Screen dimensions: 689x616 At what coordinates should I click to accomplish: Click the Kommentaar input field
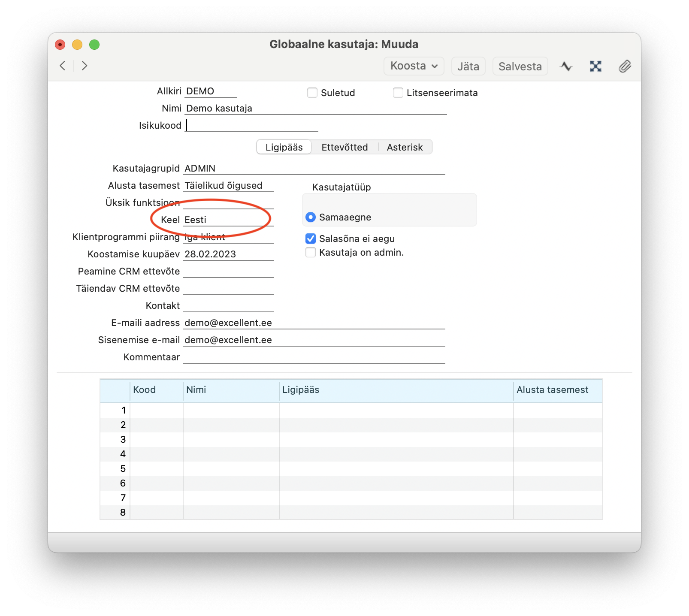point(314,357)
